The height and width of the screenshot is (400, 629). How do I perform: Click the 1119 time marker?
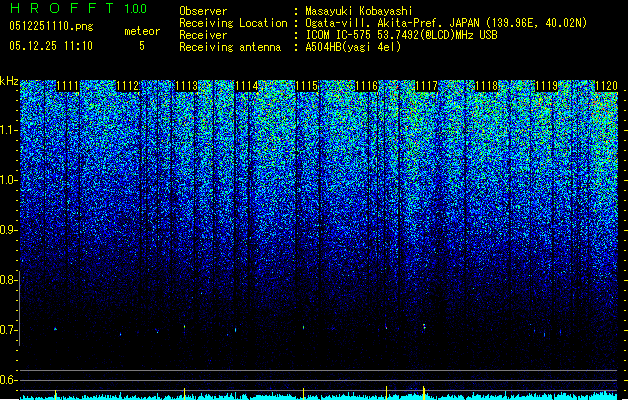[x=546, y=86]
